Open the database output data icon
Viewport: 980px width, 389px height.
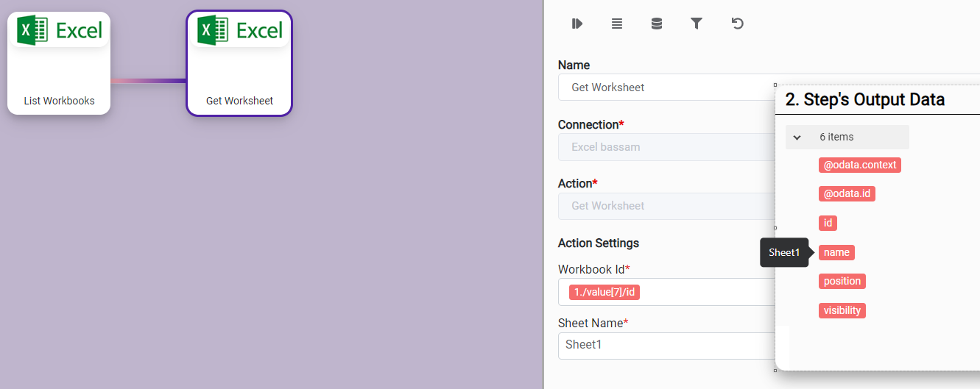657,24
